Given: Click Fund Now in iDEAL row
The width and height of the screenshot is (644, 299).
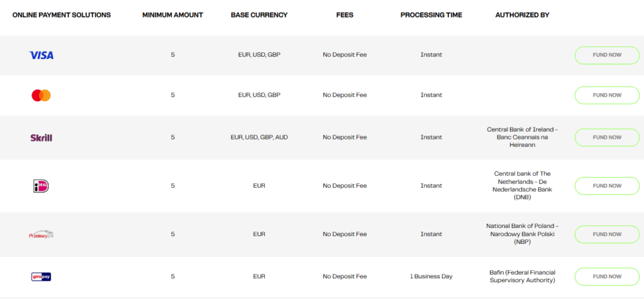Looking at the screenshot, I should pyautogui.click(x=607, y=186).
